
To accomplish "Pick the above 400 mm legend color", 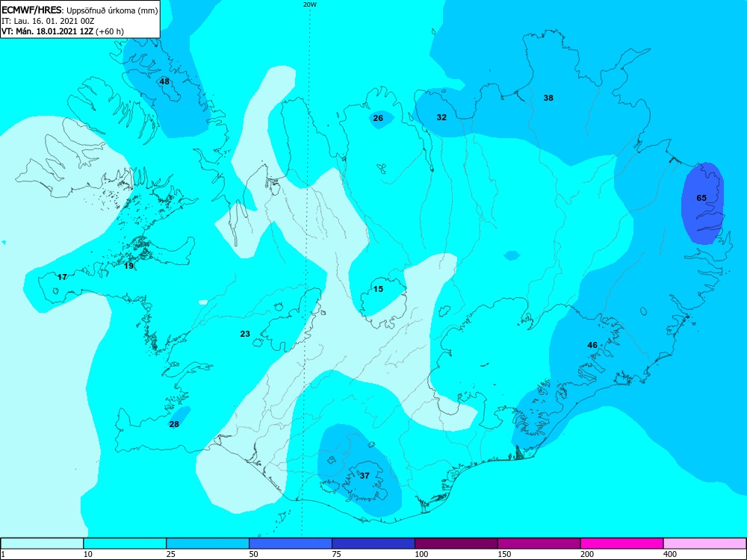I will [704, 544].
